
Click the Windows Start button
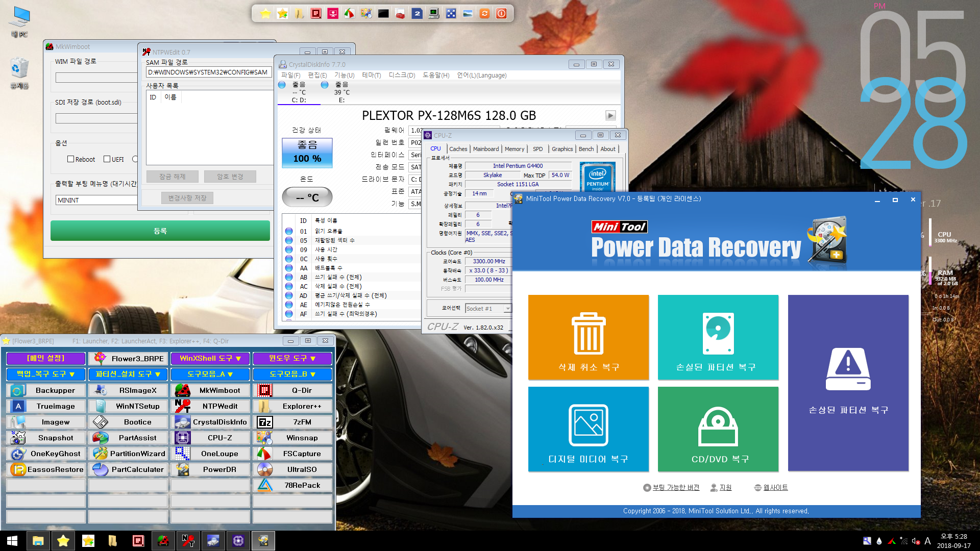tap(12, 541)
